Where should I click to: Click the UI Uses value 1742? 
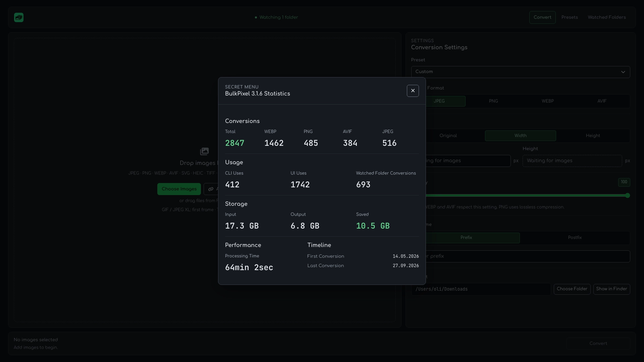[300, 185]
